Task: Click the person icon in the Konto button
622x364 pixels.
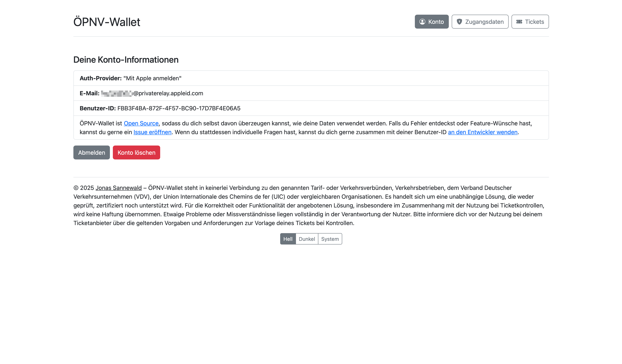Action: pyautogui.click(x=422, y=22)
